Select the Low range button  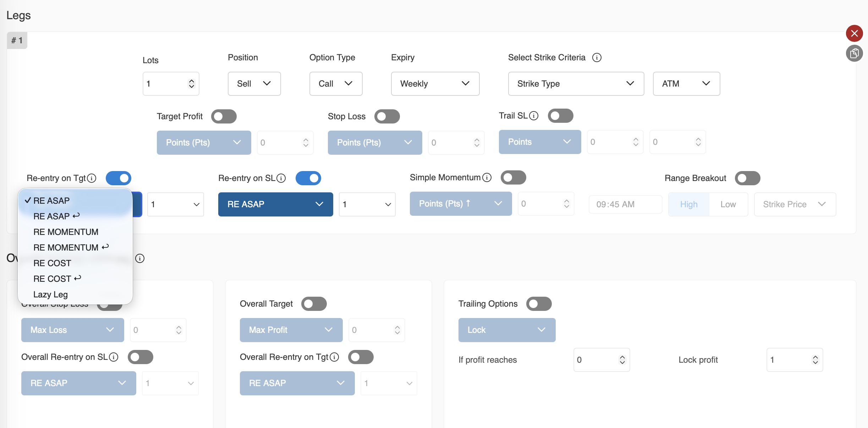tap(728, 204)
